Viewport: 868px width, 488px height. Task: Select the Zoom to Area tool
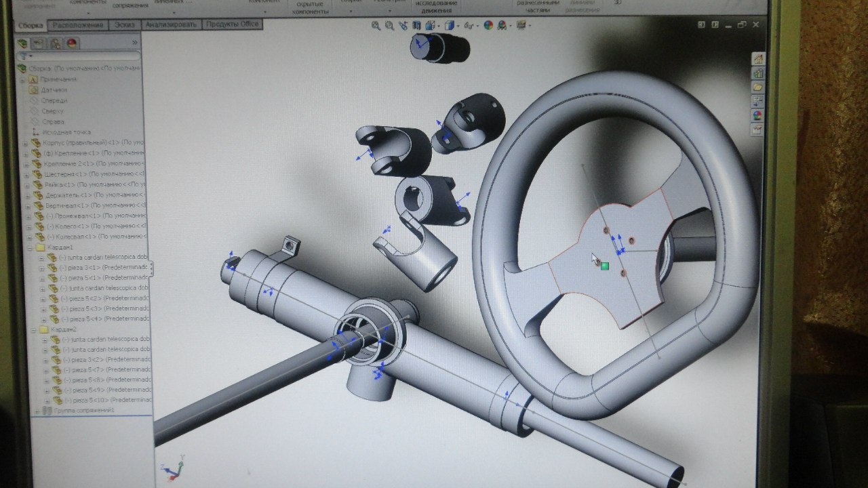(x=390, y=26)
